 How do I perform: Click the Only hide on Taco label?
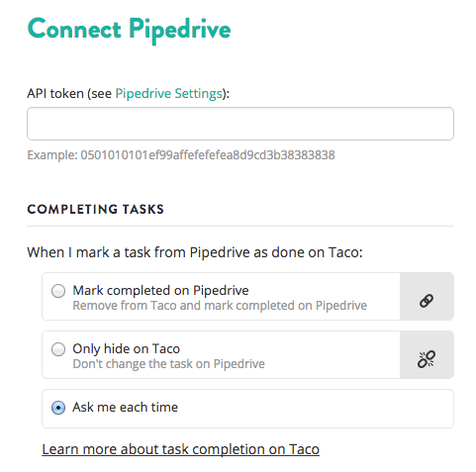click(127, 349)
